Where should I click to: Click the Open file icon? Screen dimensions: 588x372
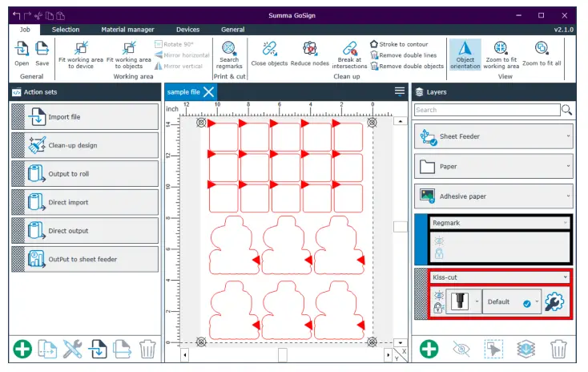click(22, 54)
